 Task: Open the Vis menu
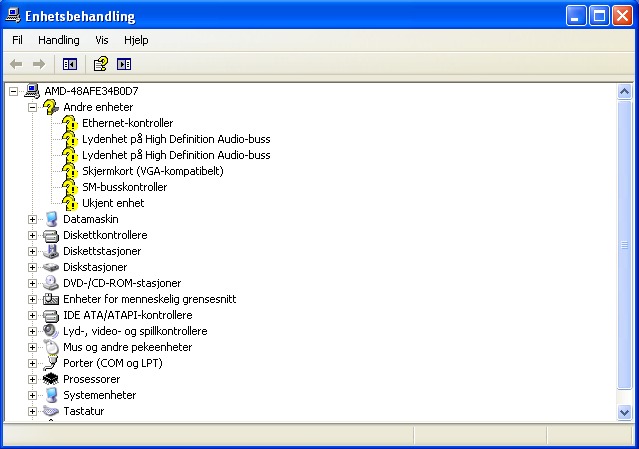point(101,40)
